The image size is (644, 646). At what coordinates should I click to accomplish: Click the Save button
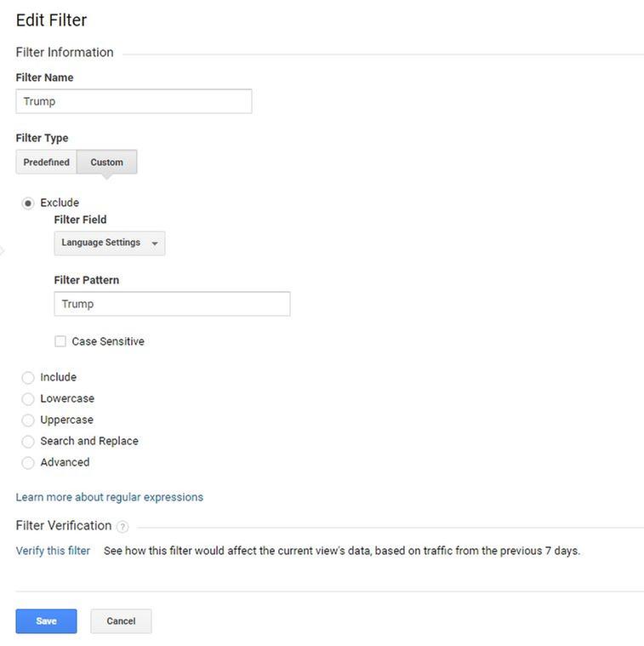click(x=46, y=621)
